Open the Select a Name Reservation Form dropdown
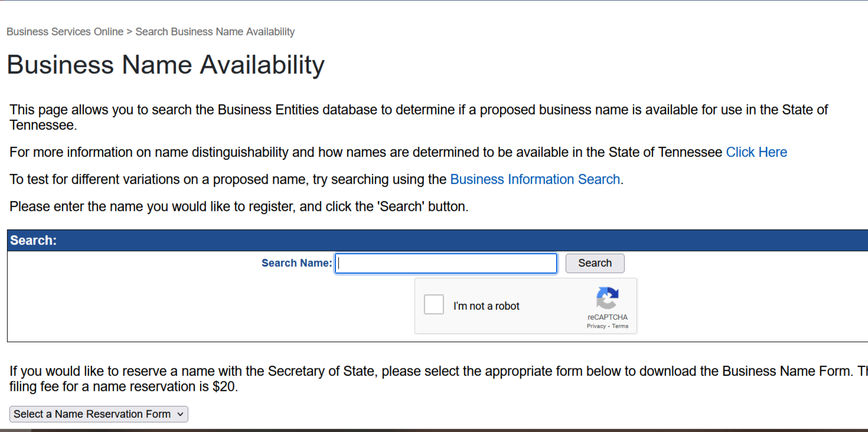 click(99, 414)
